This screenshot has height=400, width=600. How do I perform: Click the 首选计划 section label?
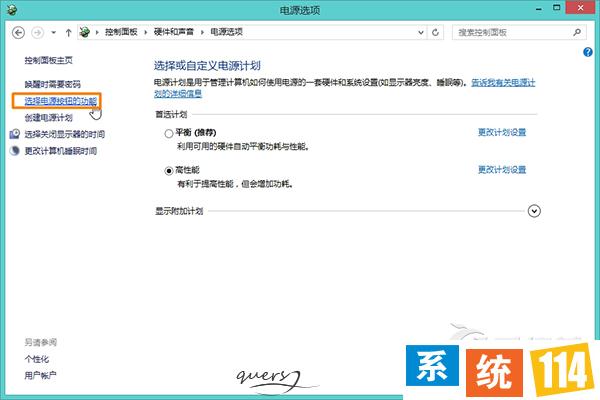pos(171,114)
